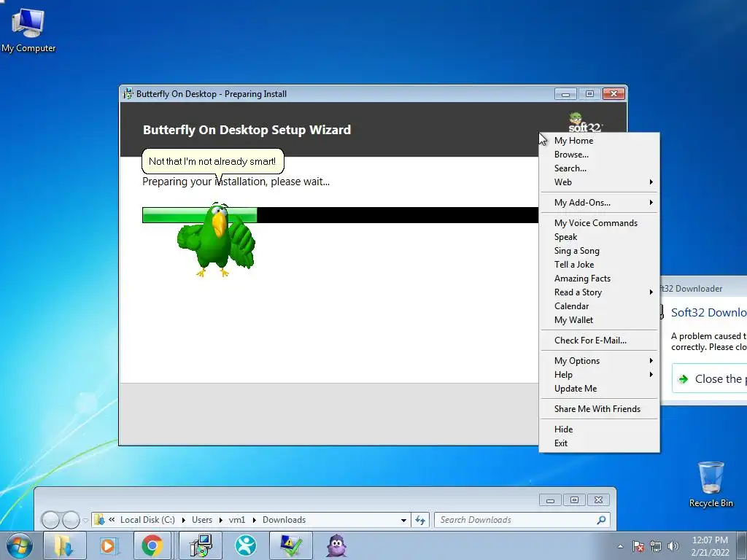Image resolution: width=747 pixels, height=560 pixels.
Task: Click the installation progress bar
Action: 340,215
